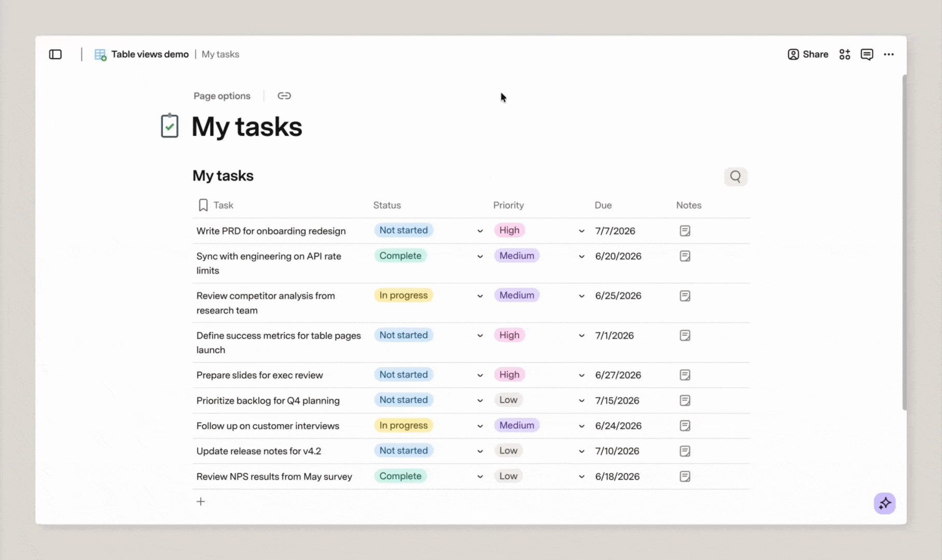Click due date 6/20/2026
Viewport: 942px width, 560px height.
(x=618, y=256)
